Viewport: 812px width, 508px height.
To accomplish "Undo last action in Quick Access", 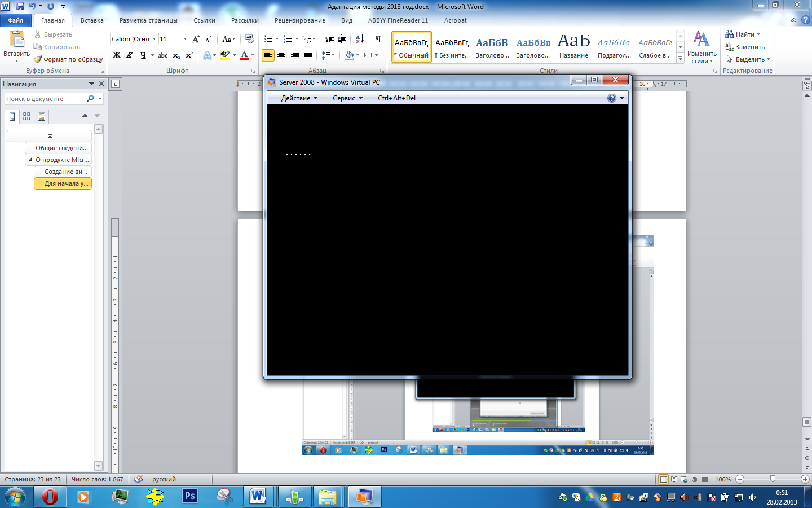I will click(x=32, y=6).
